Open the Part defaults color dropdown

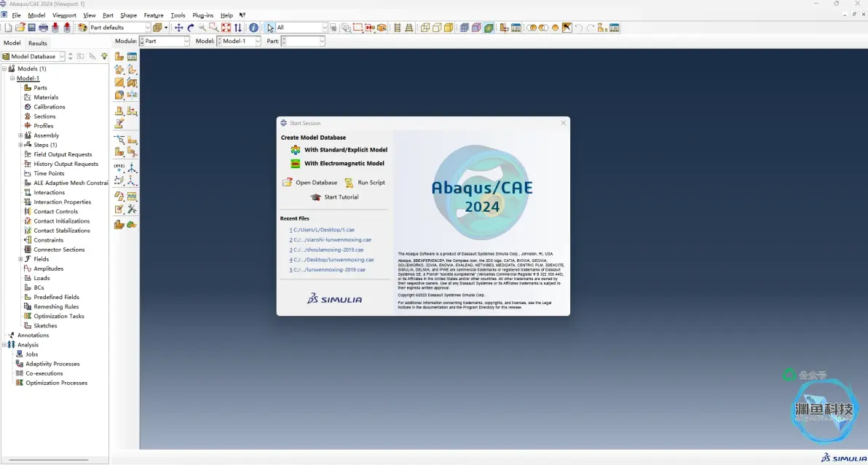pos(119,28)
